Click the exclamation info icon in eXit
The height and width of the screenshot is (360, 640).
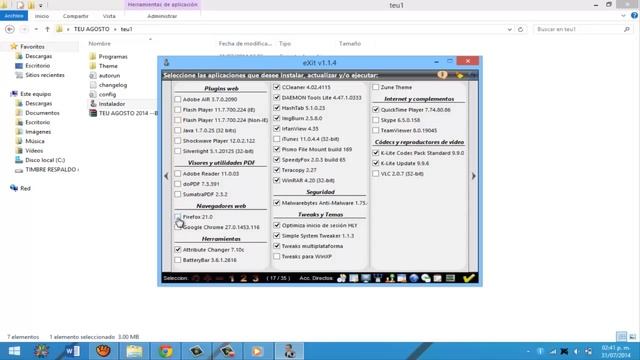pyautogui.click(x=442, y=75)
